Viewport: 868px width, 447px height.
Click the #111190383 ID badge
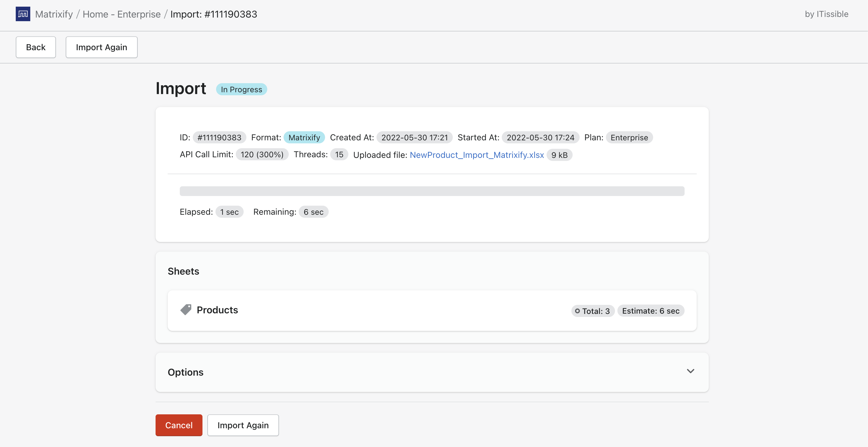click(x=219, y=137)
